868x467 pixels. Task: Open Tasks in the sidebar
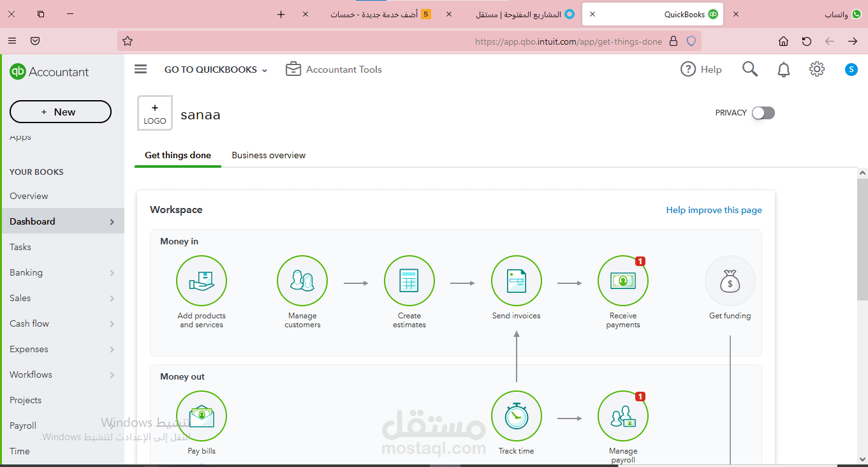[x=20, y=247]
